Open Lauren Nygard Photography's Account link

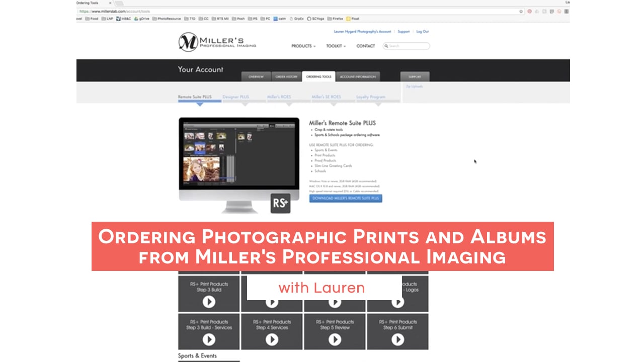click(362, 31)
